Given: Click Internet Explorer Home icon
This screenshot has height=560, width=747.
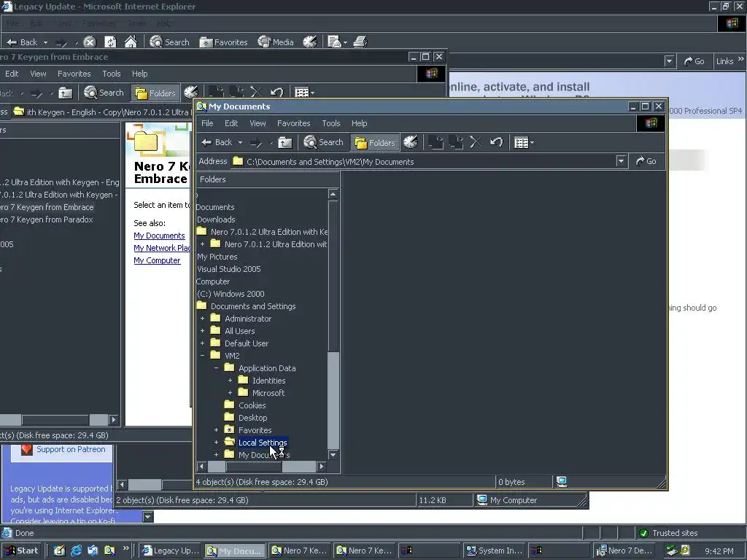Looking at the screenshot, I should (131, 42).
